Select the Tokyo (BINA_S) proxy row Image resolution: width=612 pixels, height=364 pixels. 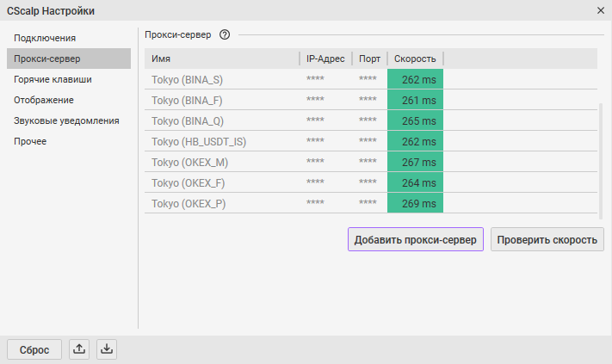pyautogui.click(x=371, y=79)
